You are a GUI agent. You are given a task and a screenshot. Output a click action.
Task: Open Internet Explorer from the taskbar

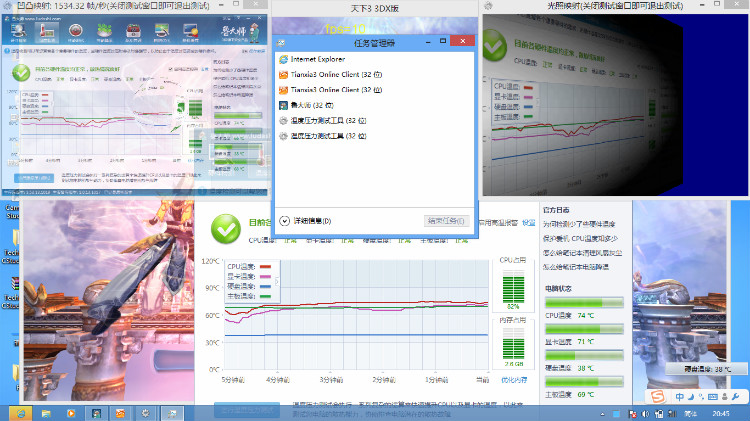21,413
